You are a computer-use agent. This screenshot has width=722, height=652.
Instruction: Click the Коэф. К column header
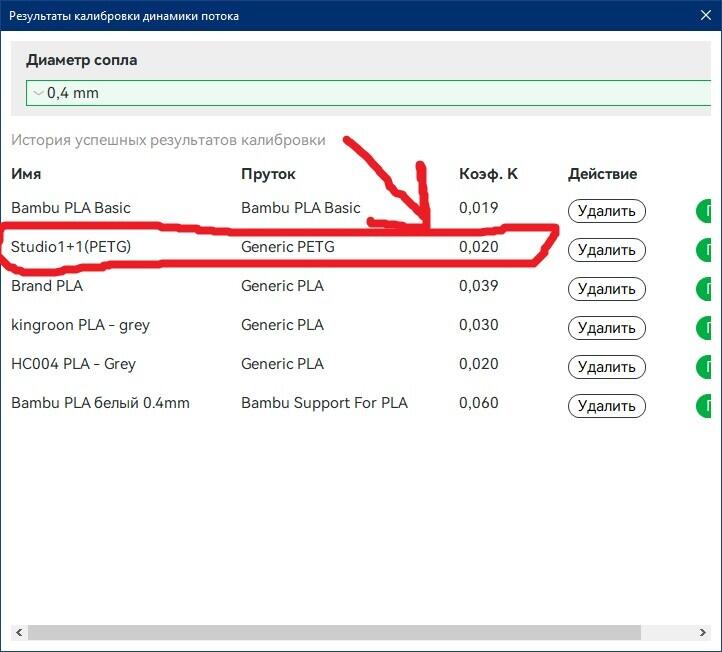[x=488, y=174]
